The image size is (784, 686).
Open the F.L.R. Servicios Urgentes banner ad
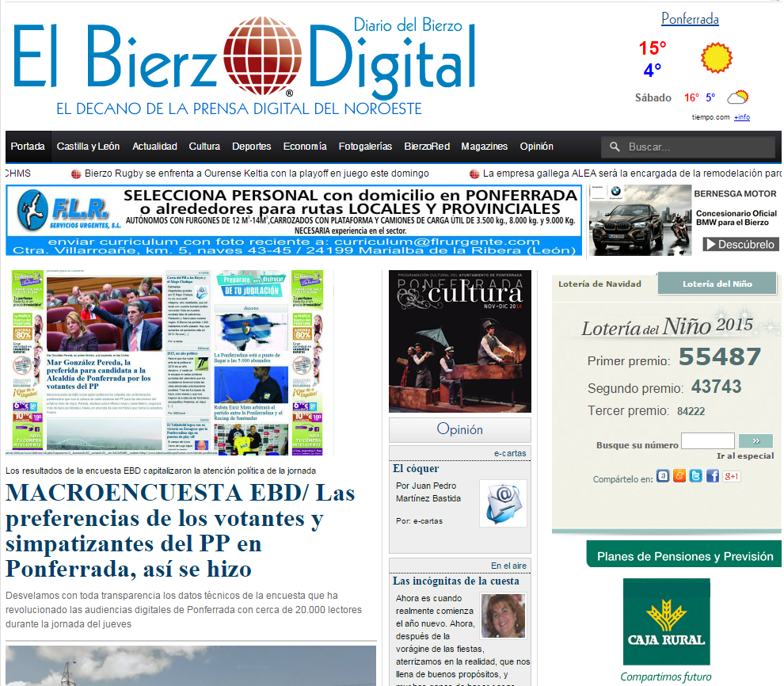pyautogui.click(x=294, y=220)
